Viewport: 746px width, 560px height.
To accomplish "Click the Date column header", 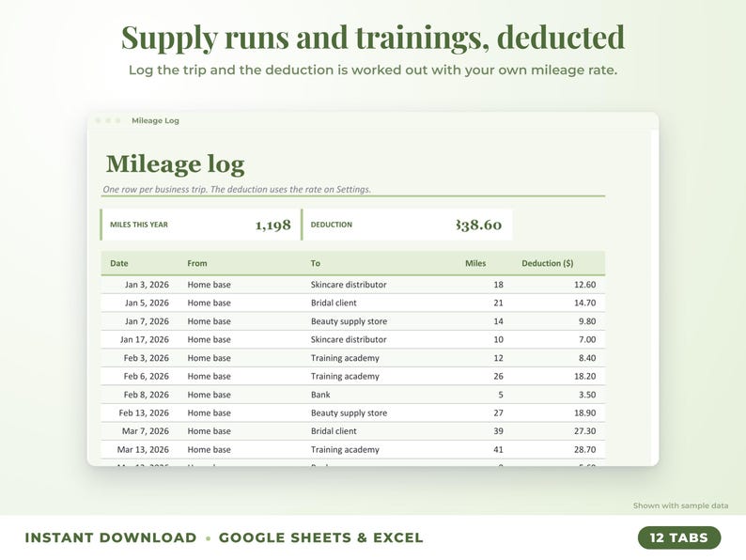I will click(x=119, y=263).
